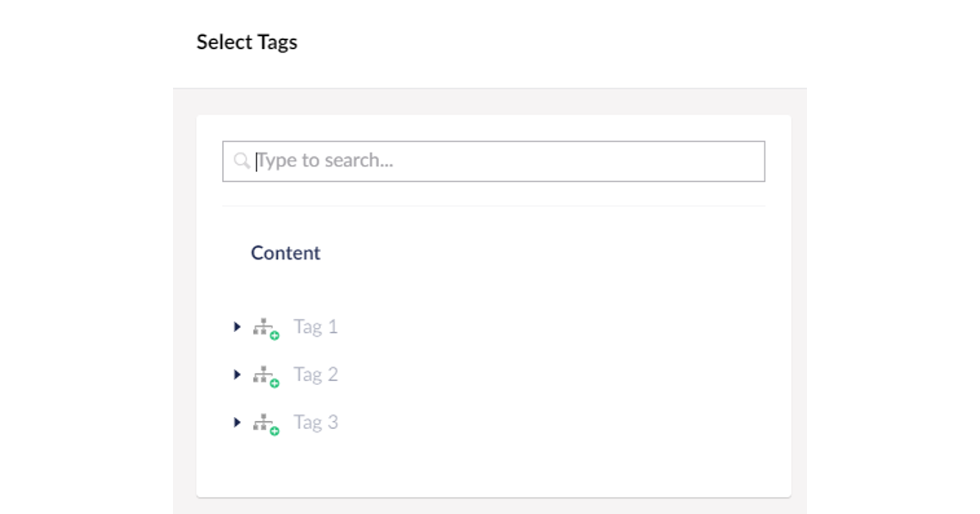Click the gray panel background below tags
This screenshot has width=980, height=514.
pos(490,504)
